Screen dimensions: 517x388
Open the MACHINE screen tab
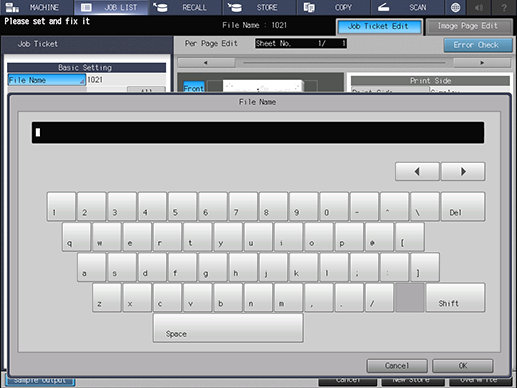pyautogui.click(x=37, y=7)
